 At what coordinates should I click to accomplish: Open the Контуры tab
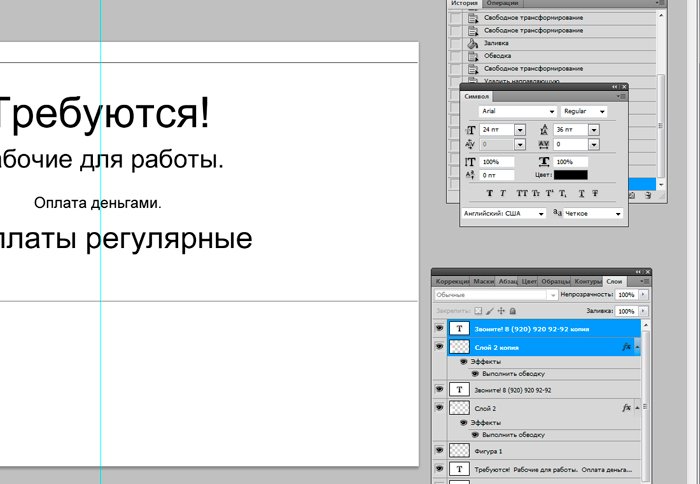588,282
